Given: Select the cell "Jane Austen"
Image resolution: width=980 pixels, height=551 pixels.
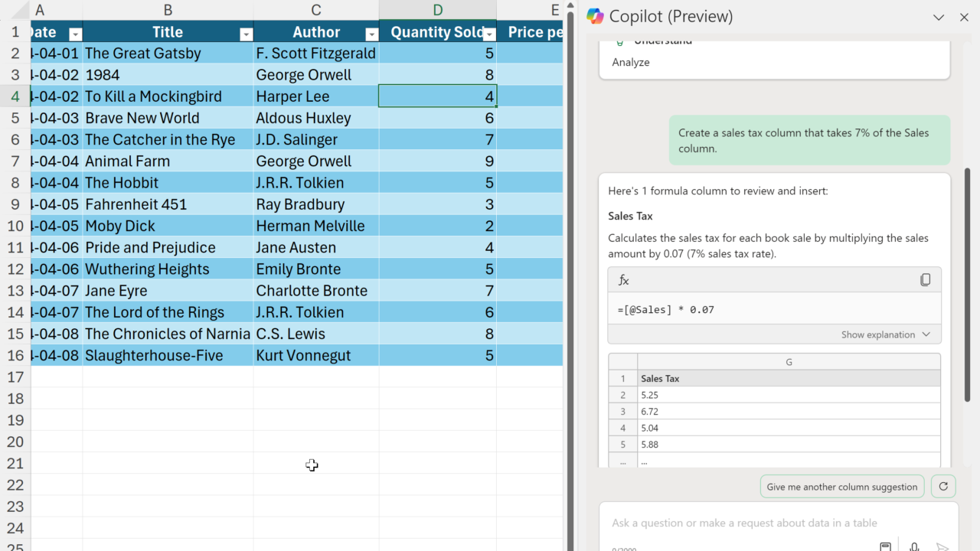Looking at the screenshot, I should (316, 248).
